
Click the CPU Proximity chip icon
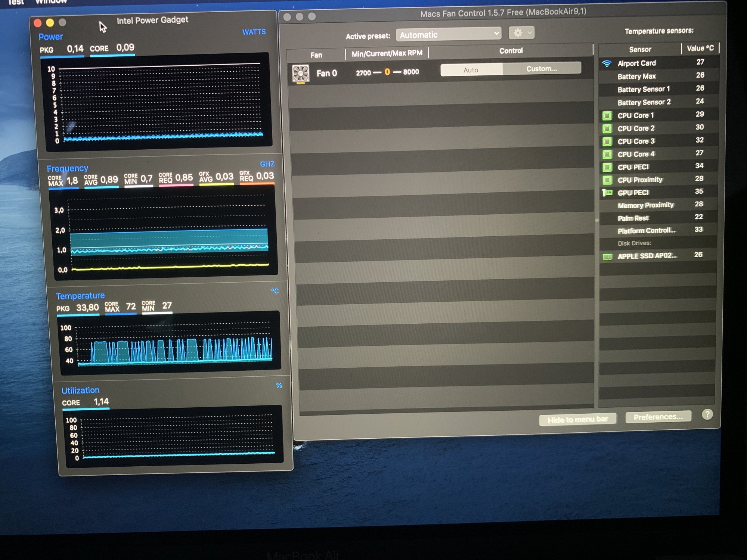[x=607, y=180]
